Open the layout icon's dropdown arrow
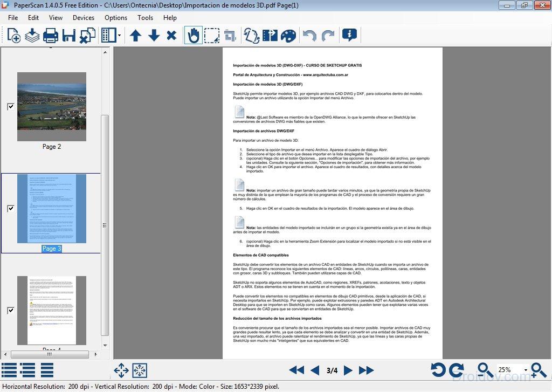Image resolution: width=552 pixels, height=392 pixels. pos(119,36)
